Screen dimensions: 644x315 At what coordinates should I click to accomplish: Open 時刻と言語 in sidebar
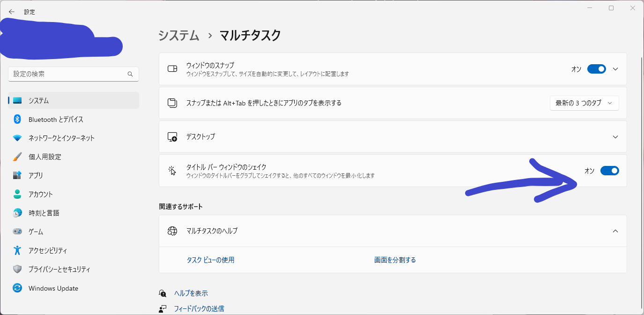(74, 213)
